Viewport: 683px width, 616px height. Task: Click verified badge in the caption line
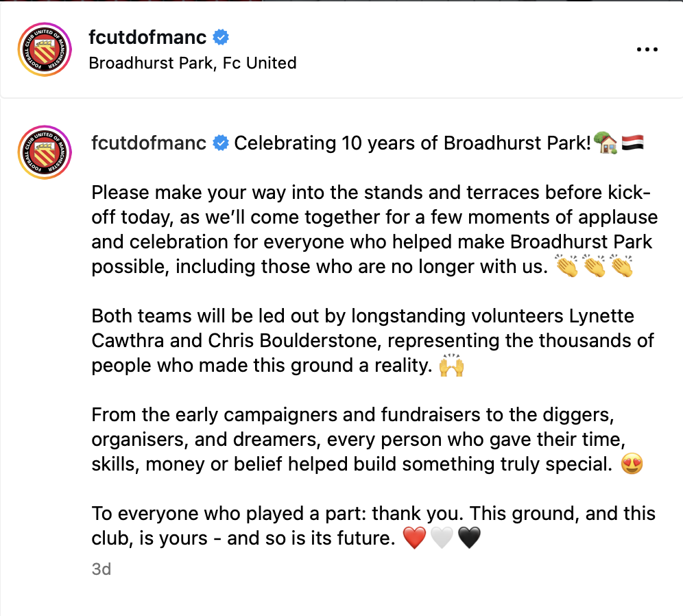coord(221,143)
